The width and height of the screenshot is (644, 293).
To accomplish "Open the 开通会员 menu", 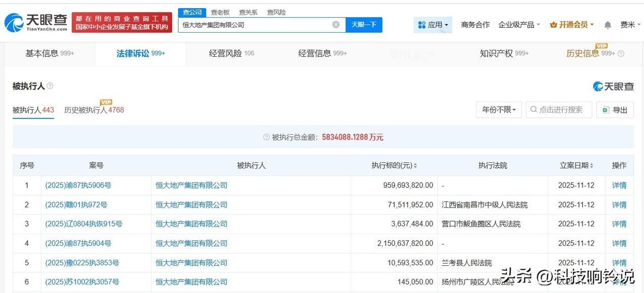I will pos(572,25).
